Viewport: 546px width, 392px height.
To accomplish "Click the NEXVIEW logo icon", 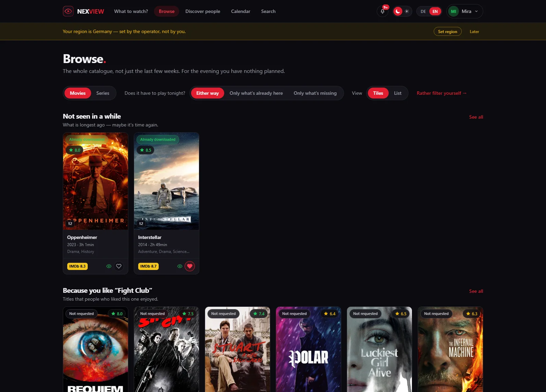I will click(x=68, y=11).
